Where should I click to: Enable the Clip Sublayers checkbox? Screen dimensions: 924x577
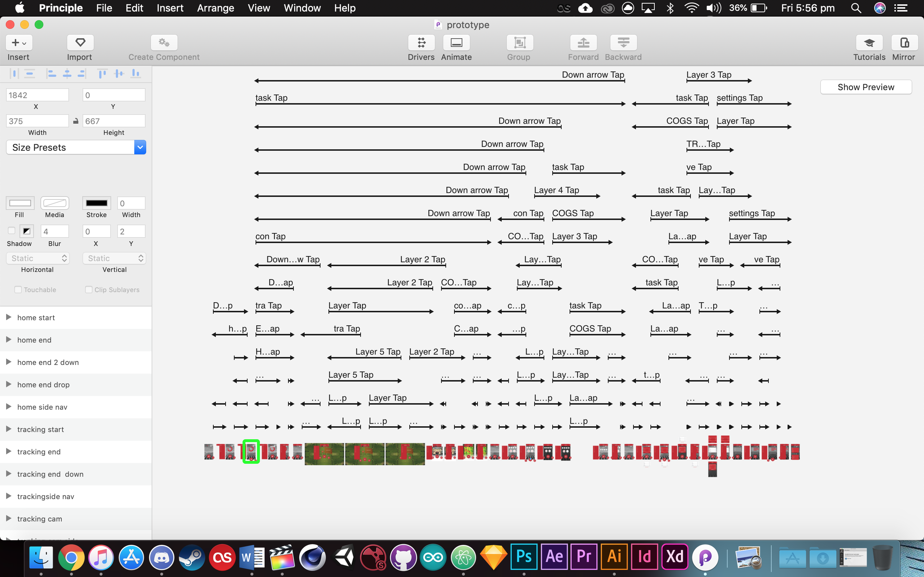point(88,290)
